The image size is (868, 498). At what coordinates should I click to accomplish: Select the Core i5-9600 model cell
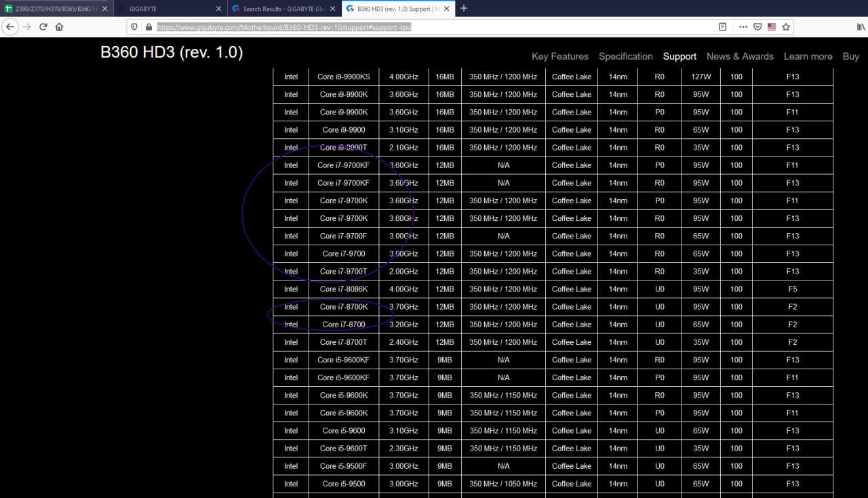(344, 430)
